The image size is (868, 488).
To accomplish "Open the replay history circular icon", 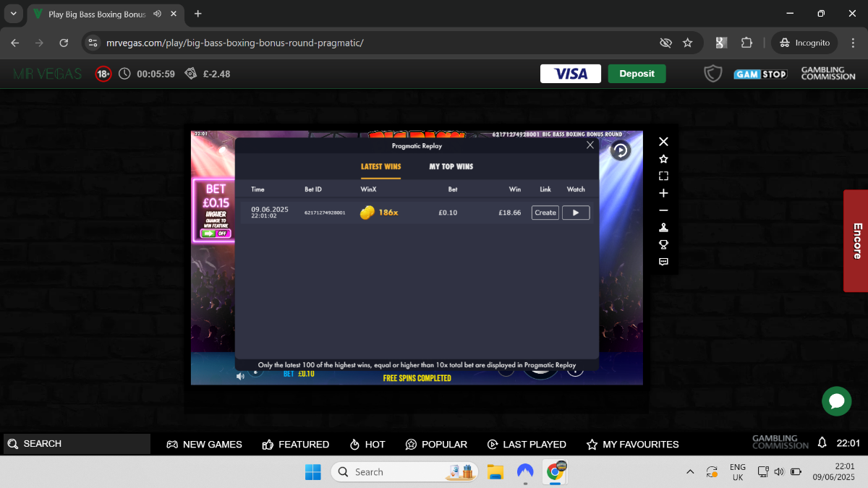I will [x=621, y=150].
